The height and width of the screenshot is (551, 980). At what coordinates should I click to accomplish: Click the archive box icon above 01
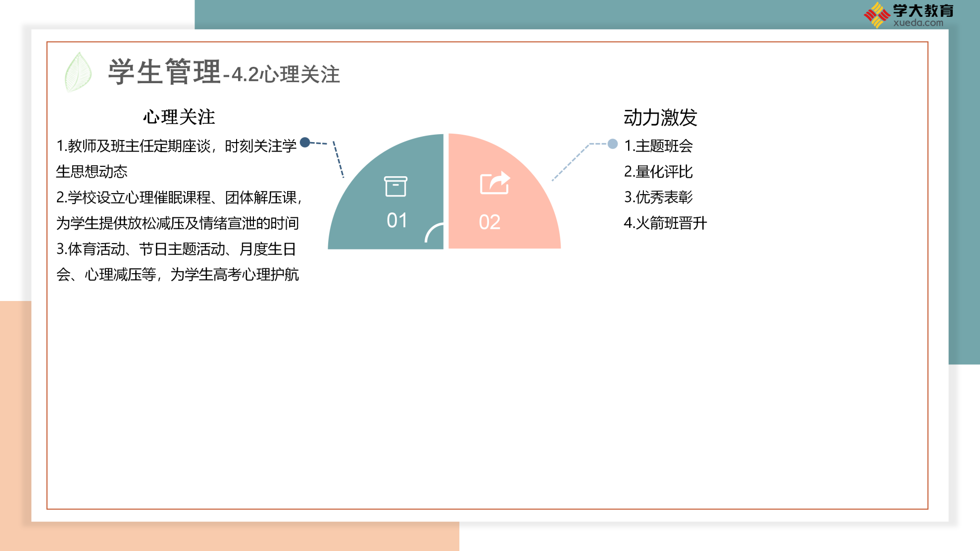coord(395,186)
